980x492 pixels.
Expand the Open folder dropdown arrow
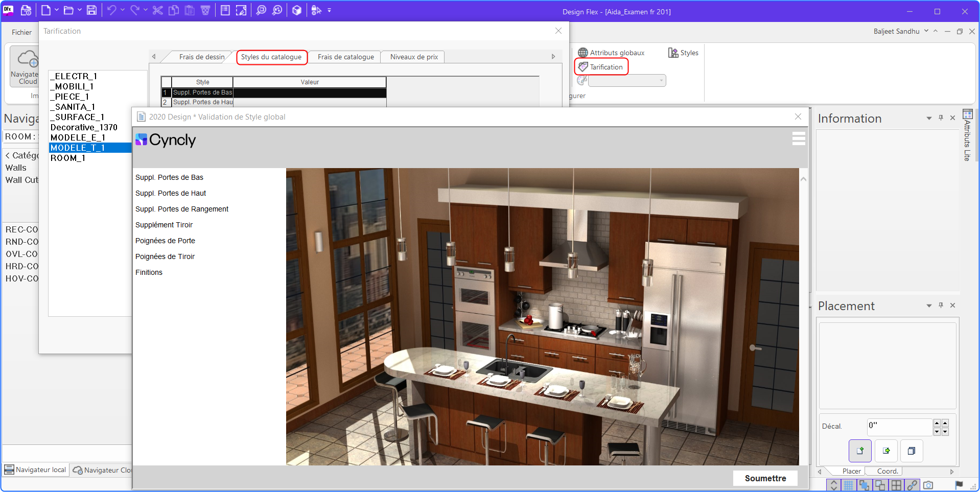[80, 10]
